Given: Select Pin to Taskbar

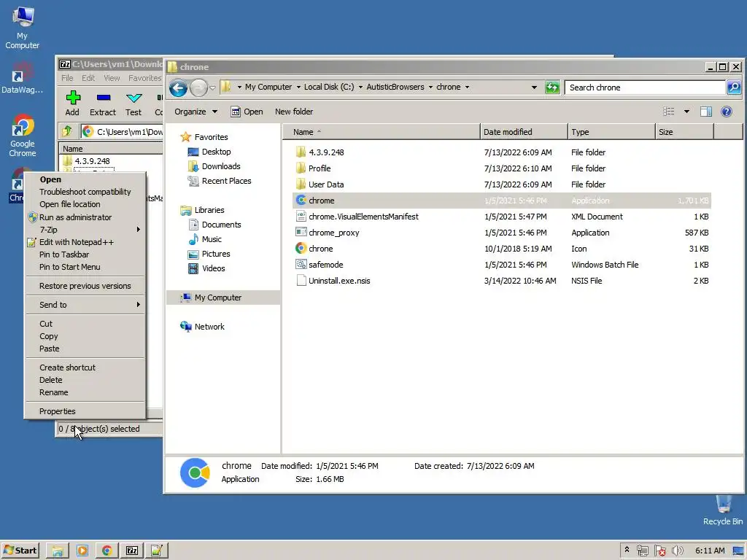Looking at the screenshot, I should click(x=85, y=254).
